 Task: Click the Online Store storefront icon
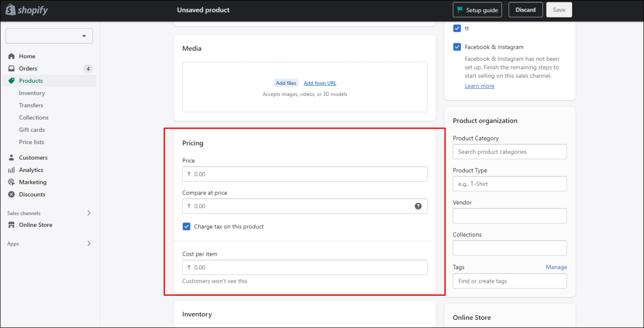click(12, 225)
